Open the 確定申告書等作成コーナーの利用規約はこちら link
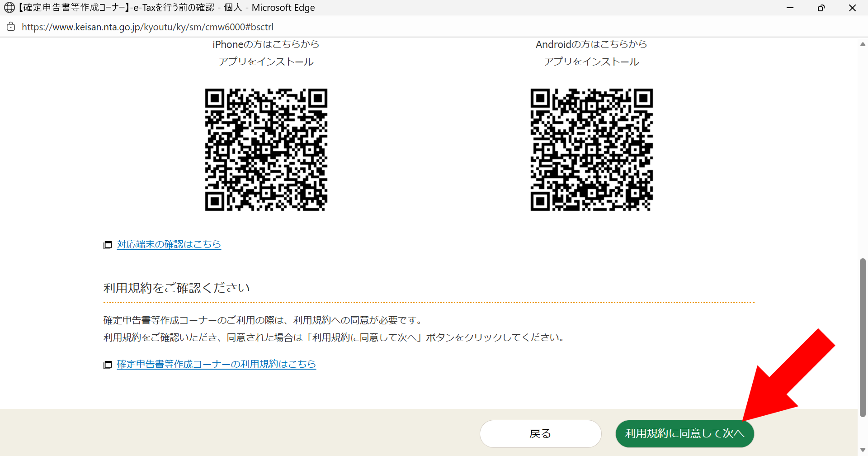Image resolution: width=868 pixels, height=456 pixels. click(x=216, y=364)
